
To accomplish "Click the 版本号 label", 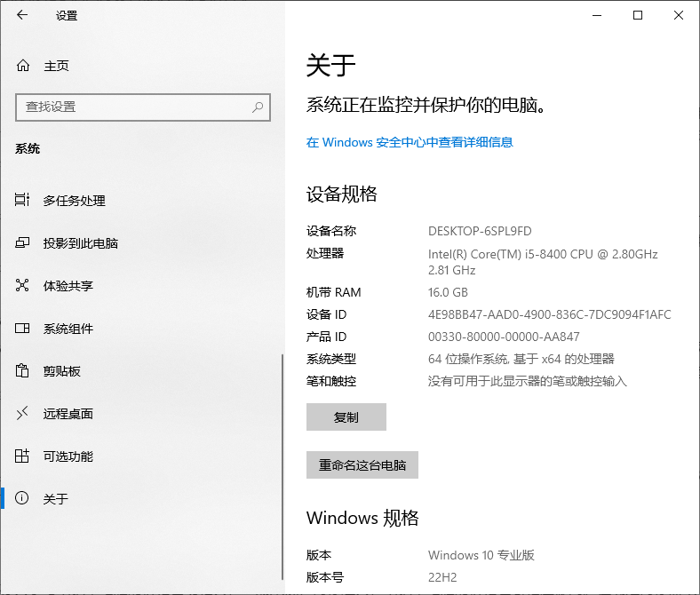I will pyautogui.click(x=325, y=577).
